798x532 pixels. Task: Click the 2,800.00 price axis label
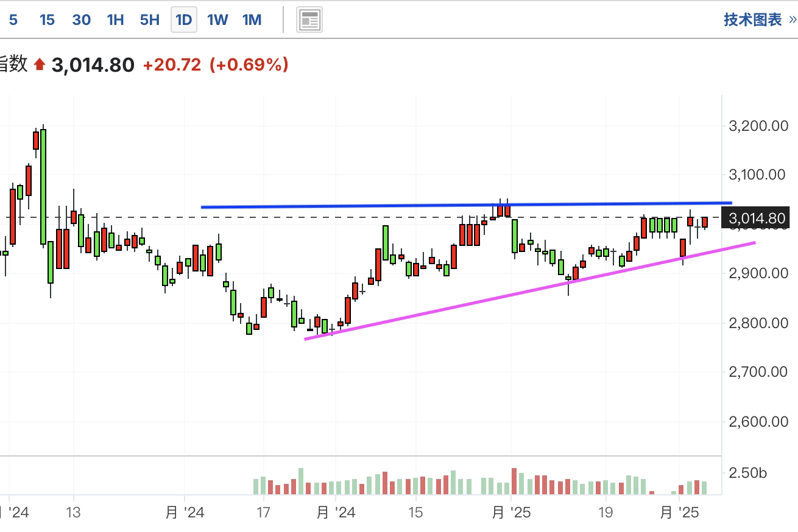[758, 323]
